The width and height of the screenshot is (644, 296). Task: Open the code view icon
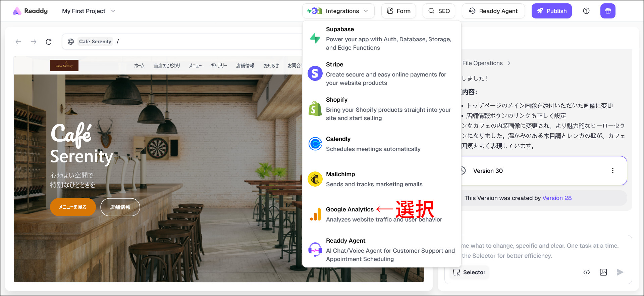(586, 272)
